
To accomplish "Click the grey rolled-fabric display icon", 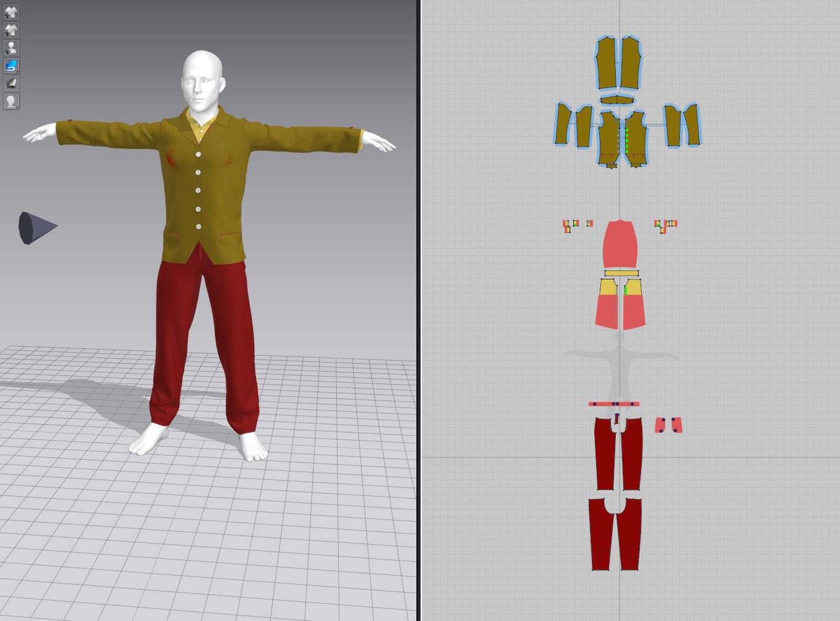I will [x=11, y=83].
